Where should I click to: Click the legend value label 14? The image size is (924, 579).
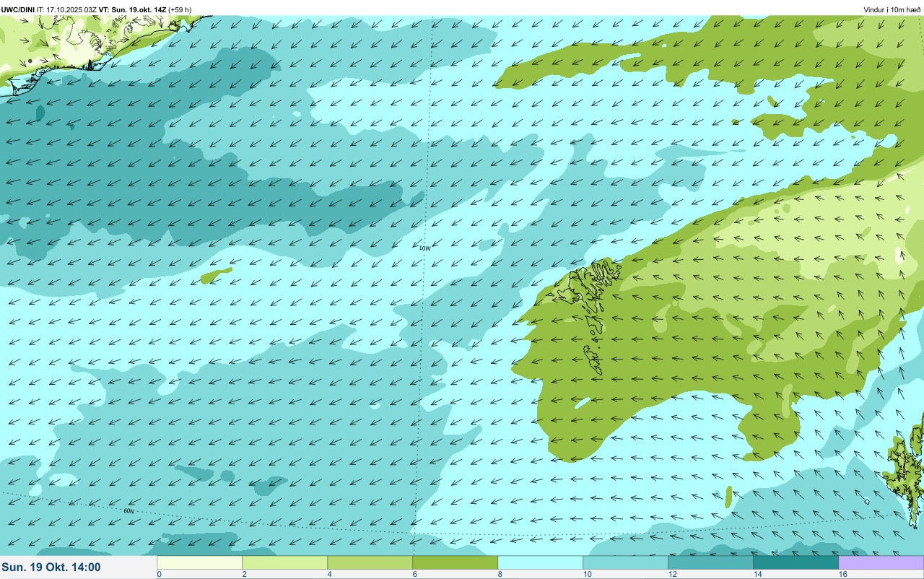(x=758, y=574)
